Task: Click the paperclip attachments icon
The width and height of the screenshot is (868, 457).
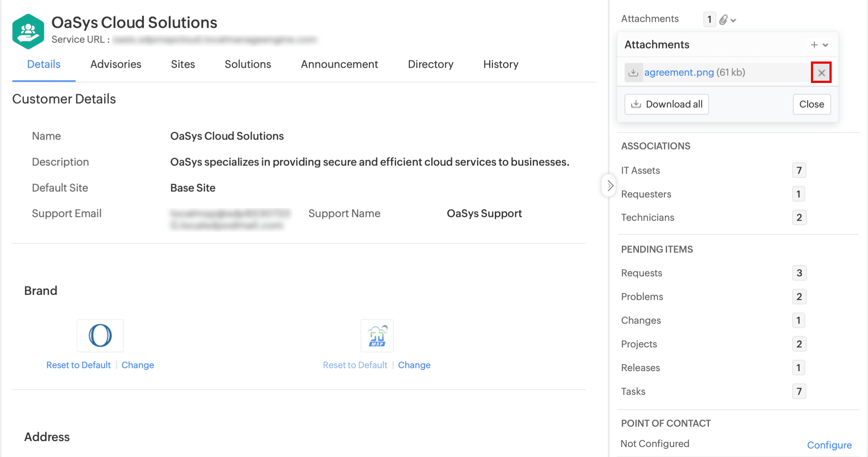Action: tap(723, 20)
